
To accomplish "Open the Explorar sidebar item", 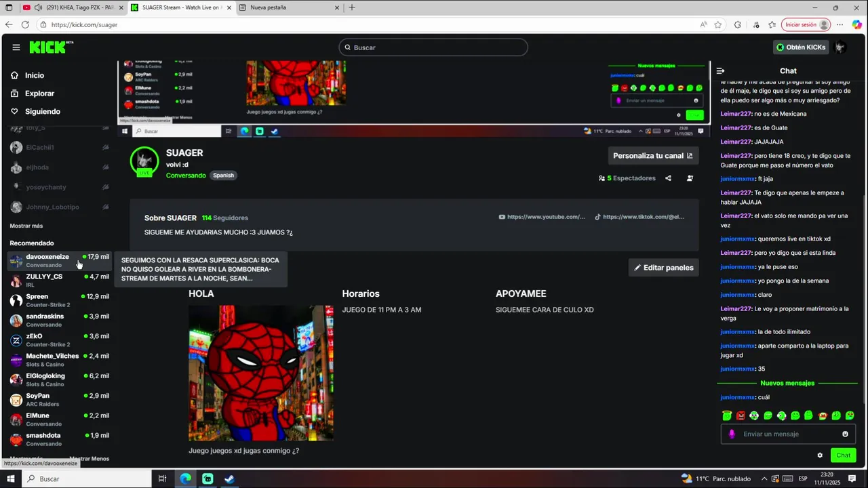I will click(x=39, y=94).
